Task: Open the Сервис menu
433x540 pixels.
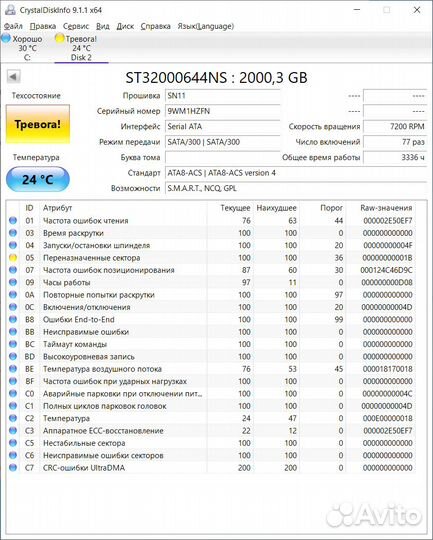Action: click(76, 26)
